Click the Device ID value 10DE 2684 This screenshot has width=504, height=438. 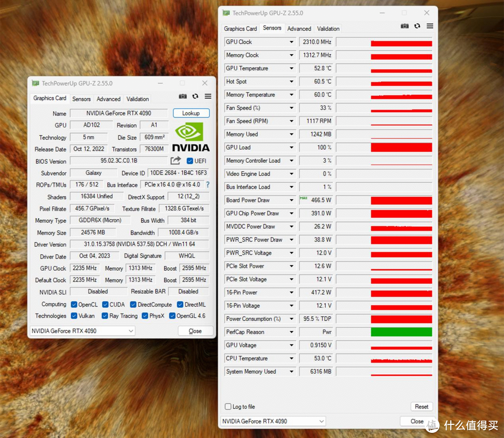click(x=178, y=173)
